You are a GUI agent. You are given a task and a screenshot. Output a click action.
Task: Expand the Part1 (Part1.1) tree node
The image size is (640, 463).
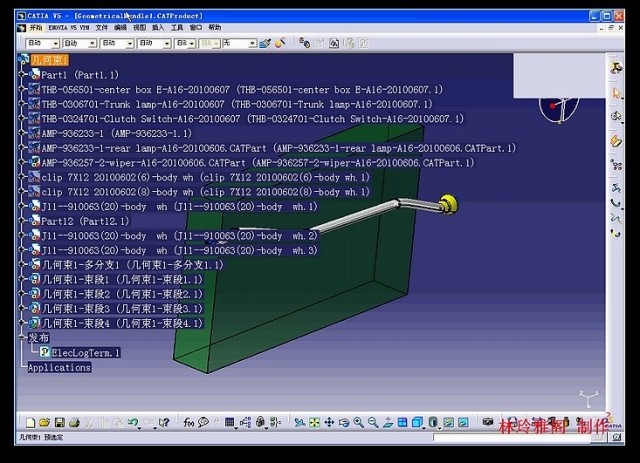[x=22, y=74]
